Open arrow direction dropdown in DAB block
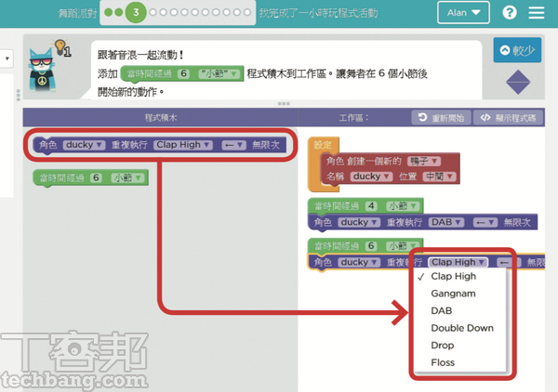558x392 pixels. (485, 223)
